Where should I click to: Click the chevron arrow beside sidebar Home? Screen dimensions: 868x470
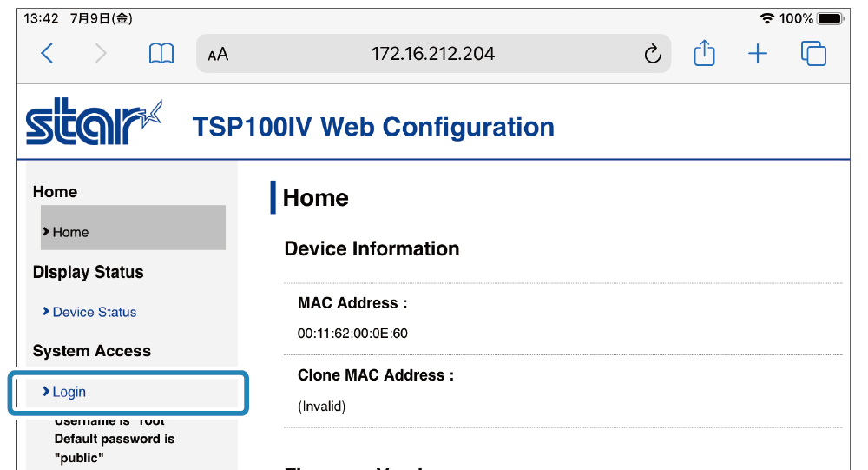click(45, 232)
